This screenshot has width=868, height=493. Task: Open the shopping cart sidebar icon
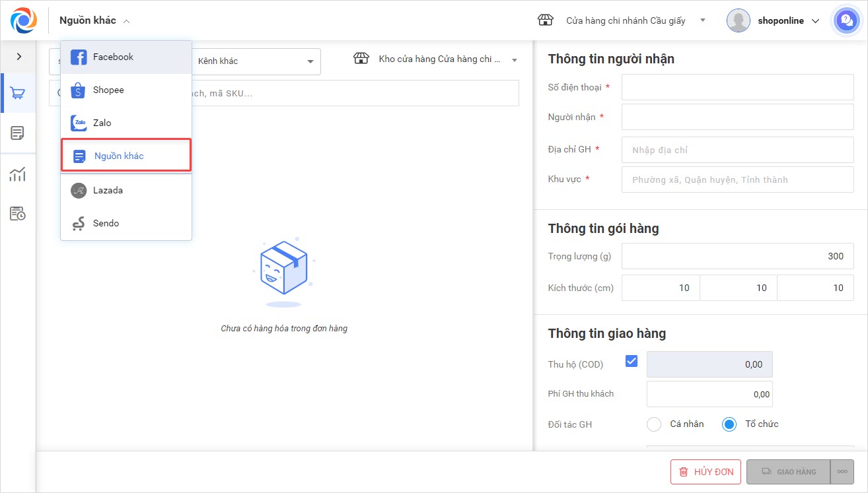(x=18, y=93)
